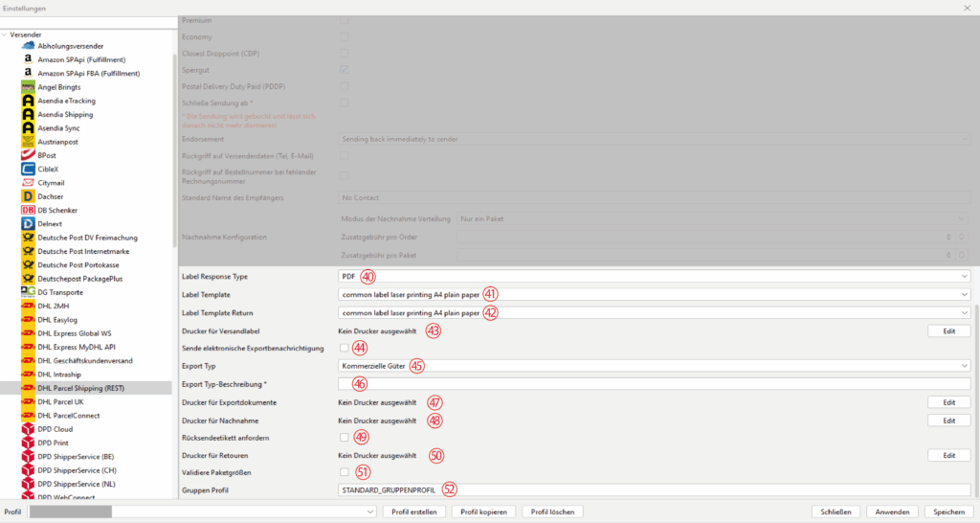This screenshot has width=980, height=523.
Task: Click the Schließen button
Action: click(835, 512)
